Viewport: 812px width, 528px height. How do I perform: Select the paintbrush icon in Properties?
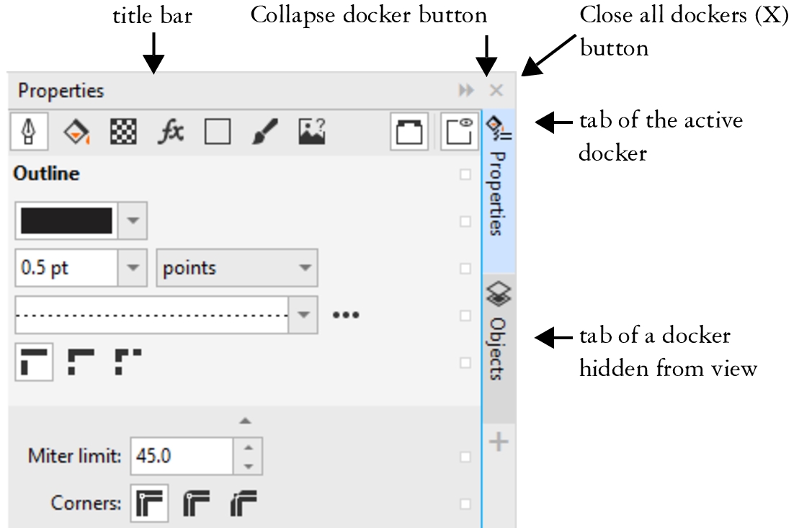[265, 132]
